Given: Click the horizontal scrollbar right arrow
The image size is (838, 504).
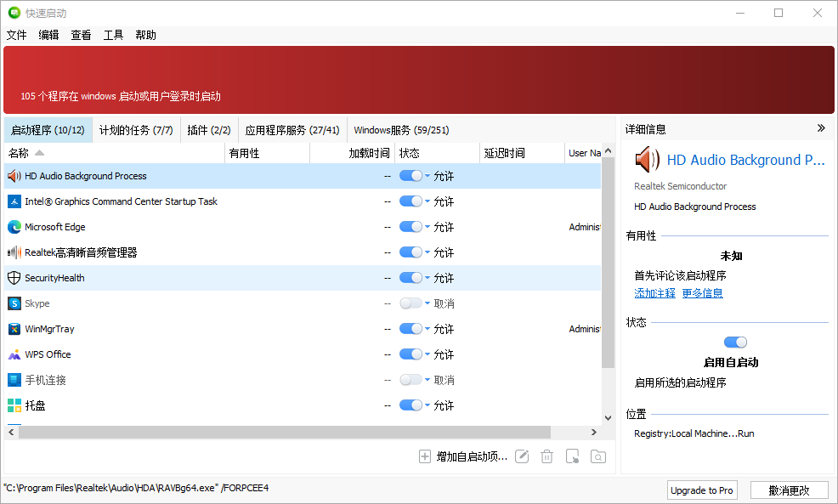Looking at the screenshot, I should point(594,433).
